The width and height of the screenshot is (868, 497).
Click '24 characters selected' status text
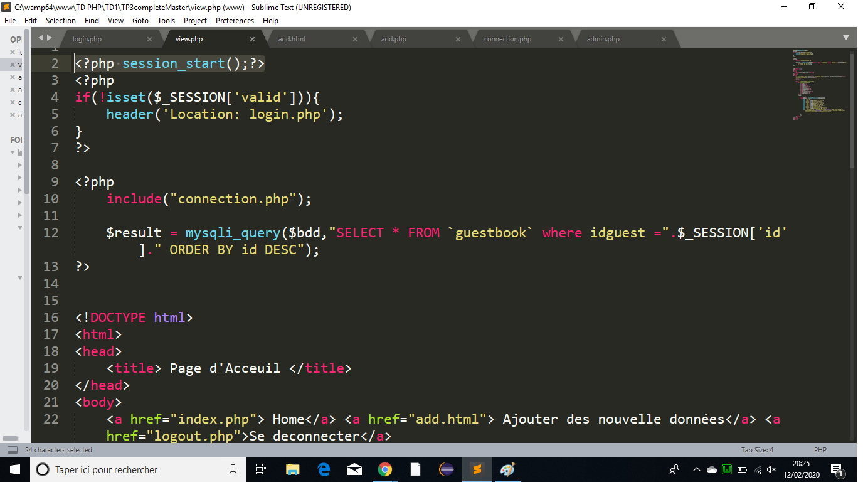58,450
